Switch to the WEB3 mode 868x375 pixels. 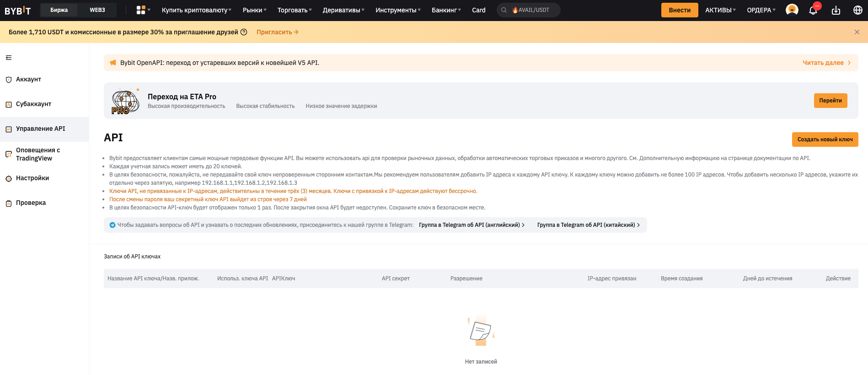coord(97,10)
